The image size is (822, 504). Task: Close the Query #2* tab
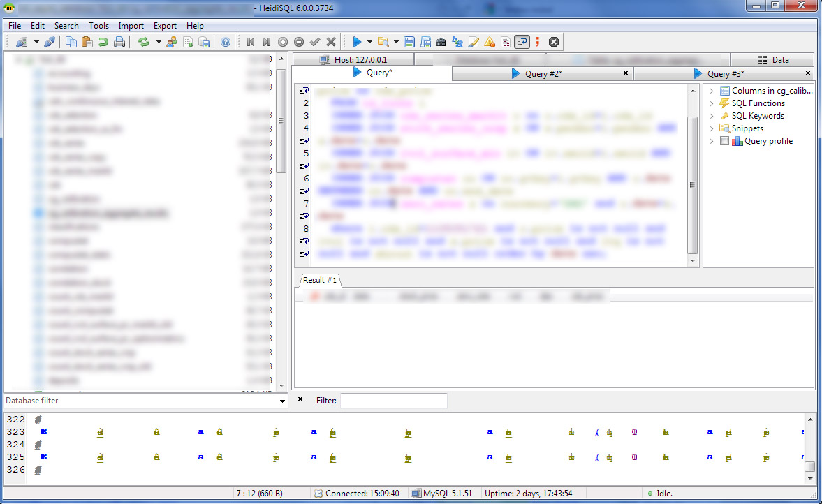click(x=626, y=73)
